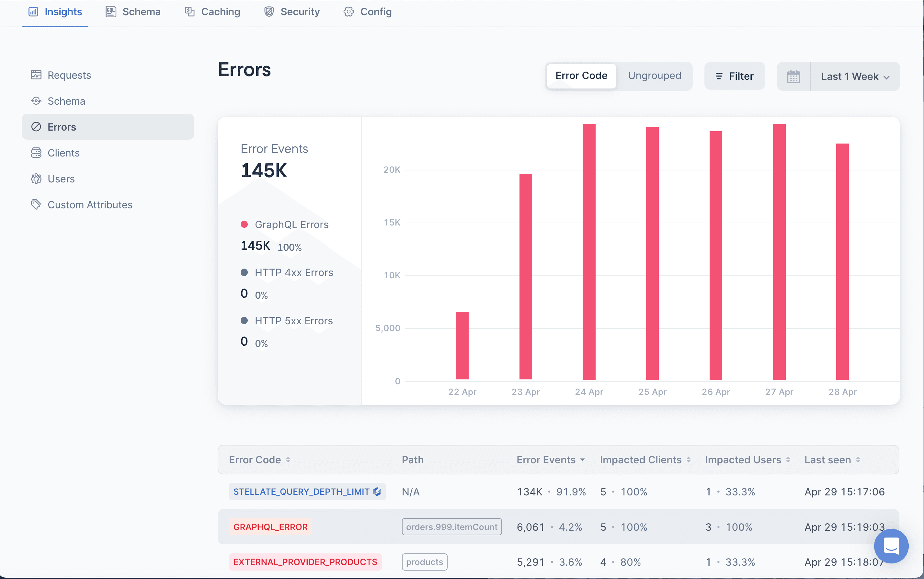The width and height of the screenshot is (924, 579).
Task: Switch grouping to Ungrouped
Action: [655, 76]
